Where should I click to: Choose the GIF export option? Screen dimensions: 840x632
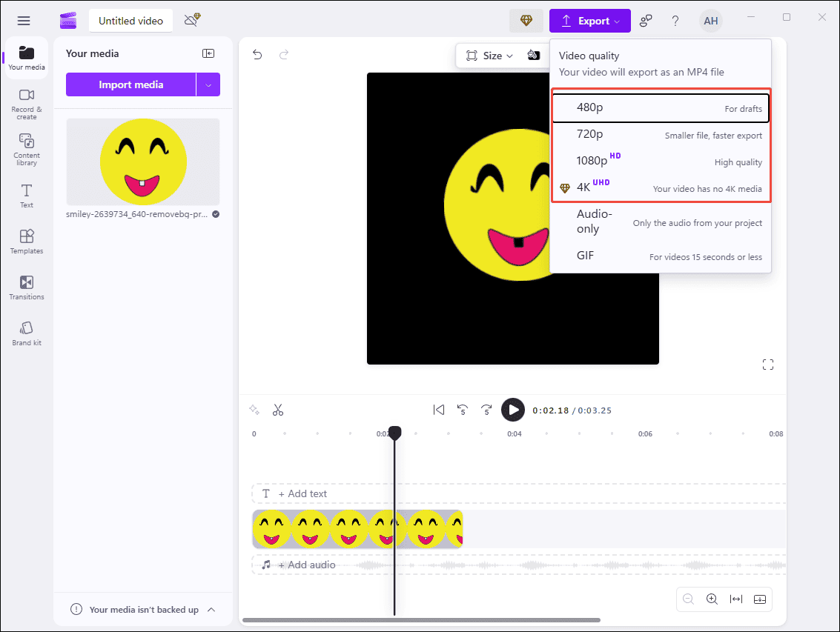point(660,255)
